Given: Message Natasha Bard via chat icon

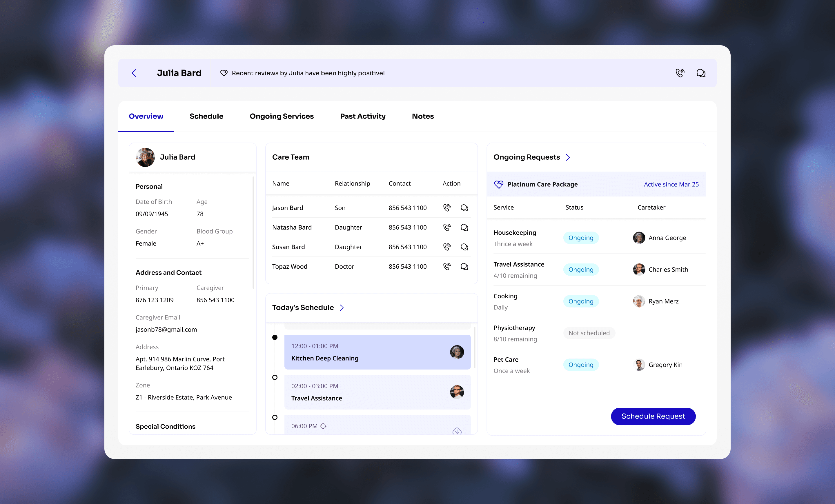Looking at the screenshot, I should click(x=464, y=227).
